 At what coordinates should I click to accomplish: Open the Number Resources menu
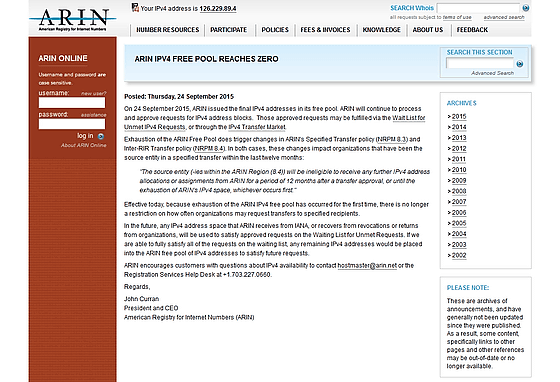click(x=168, y=30)
